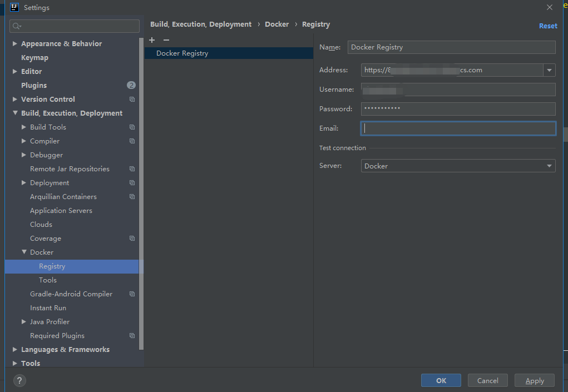Select the Registry item under Docker
Viewport: 568px width, 392px height.
tap(72, 266)
